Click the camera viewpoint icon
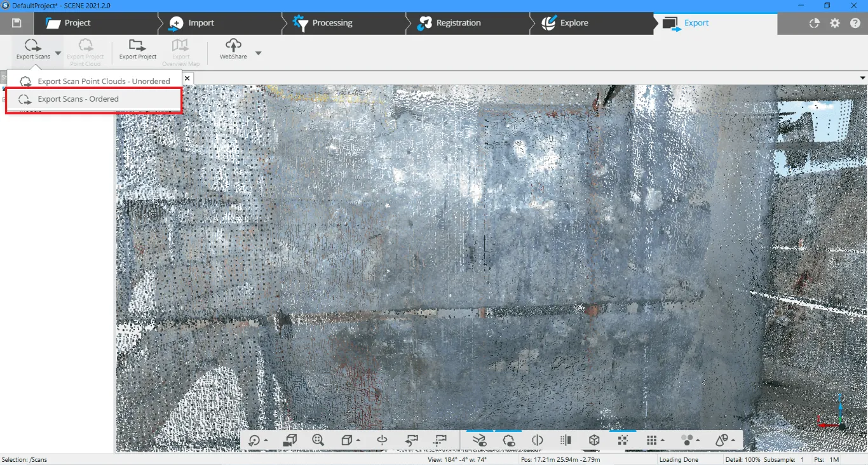The width and height of the screenshot is (868, 465). tap(290, 440)
